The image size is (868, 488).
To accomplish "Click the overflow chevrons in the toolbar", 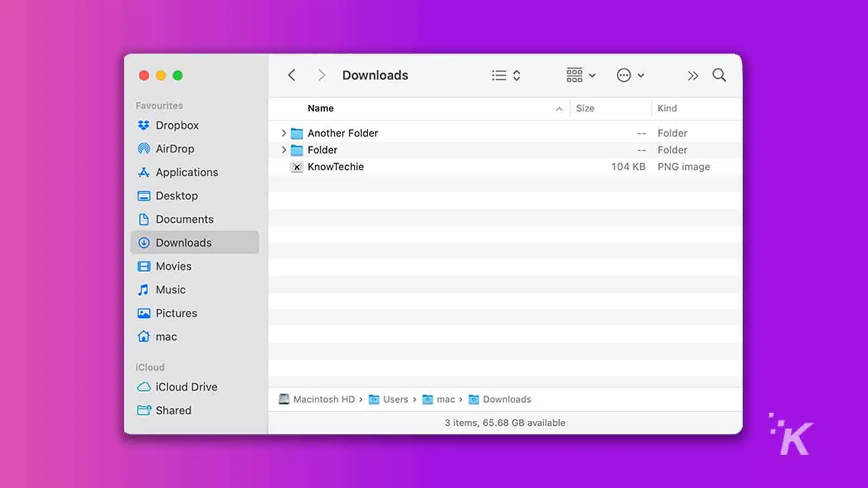I will pos(693,75).
